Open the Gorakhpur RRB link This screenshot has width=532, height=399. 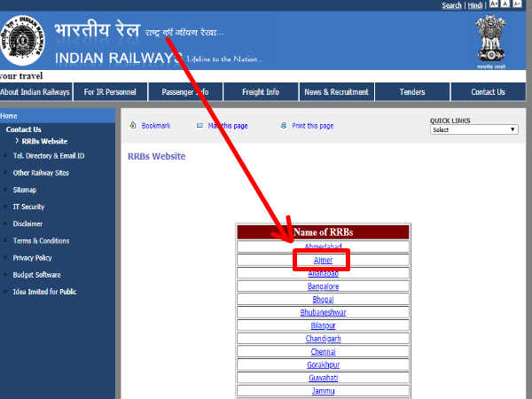click(x=323, y=364)
